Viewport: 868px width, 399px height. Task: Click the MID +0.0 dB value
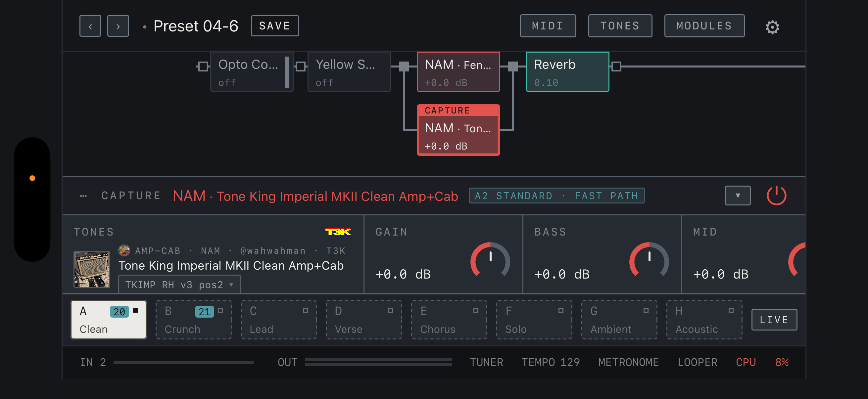click(720, 274)
